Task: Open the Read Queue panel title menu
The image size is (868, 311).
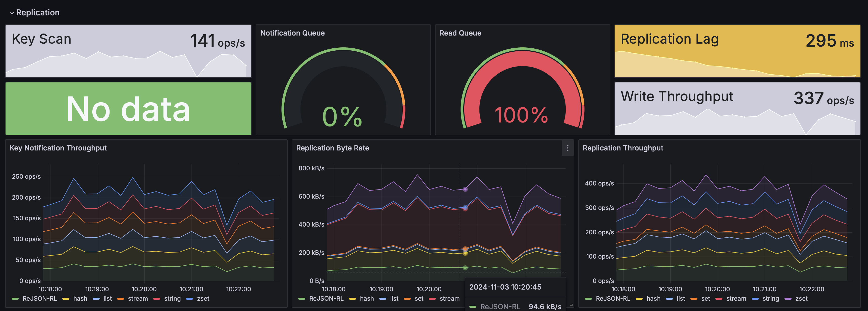Action: point(460,33)
